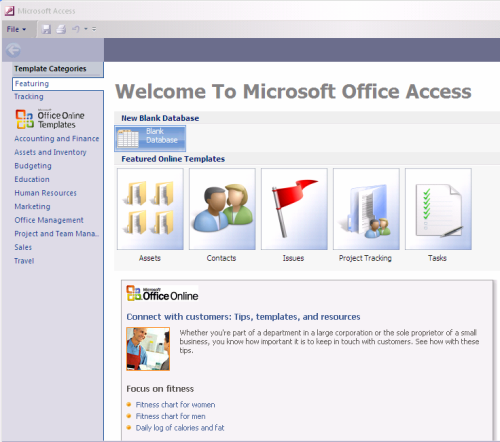Screen dimensions: 500x442
Task: Open Project and Team Management category
Action: pos(57,234)
